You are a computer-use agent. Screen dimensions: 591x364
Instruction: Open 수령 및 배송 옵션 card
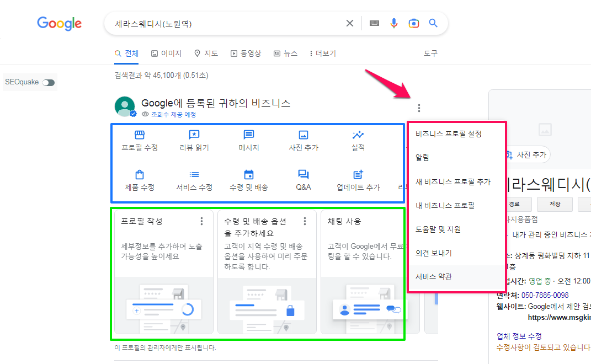pyautogui.click(x=267, y=272)
